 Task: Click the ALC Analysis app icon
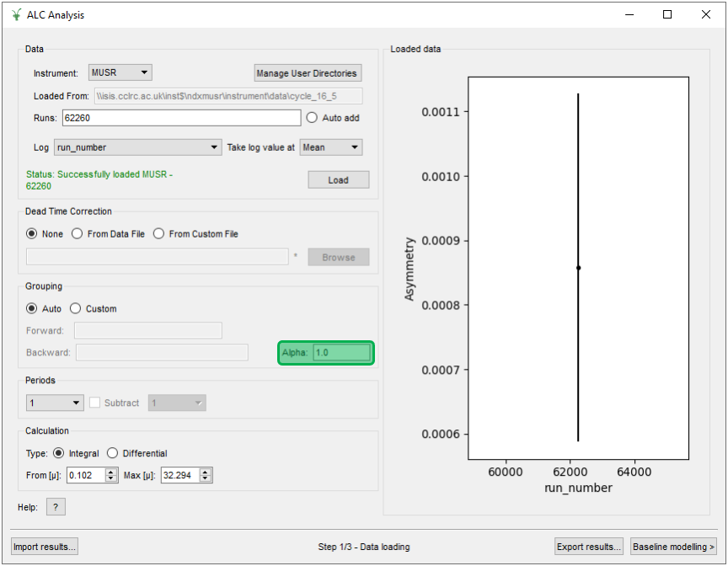click(16, 14)
